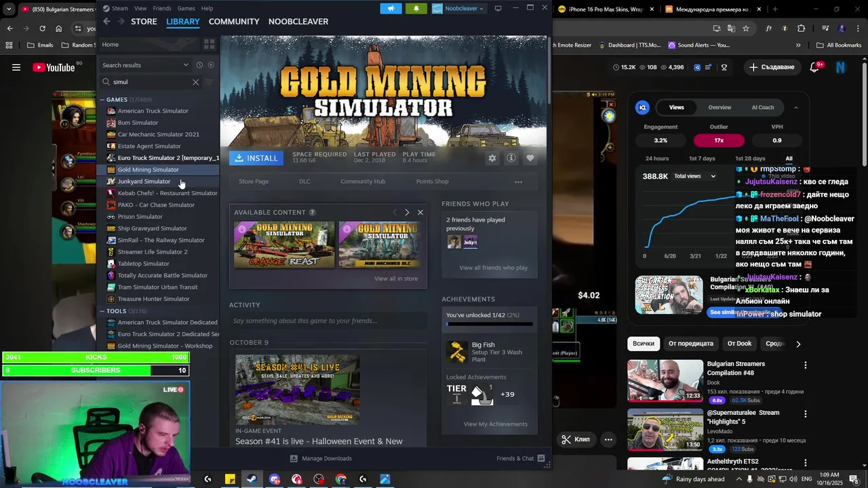Viewport: 868px width, 488px height.
Task: Open YouTube notifications bell with 9+ badge
Action: pos(816,66)
